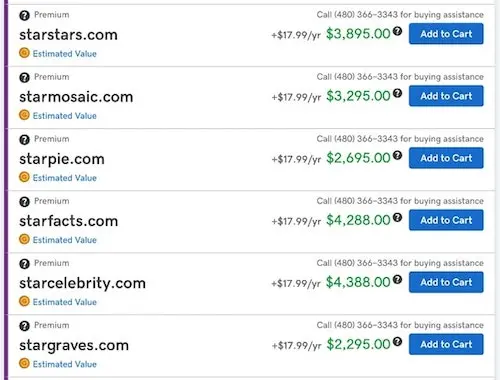
Task: Open Premium question mark icon for starpie.com
Action: [24, 139]
